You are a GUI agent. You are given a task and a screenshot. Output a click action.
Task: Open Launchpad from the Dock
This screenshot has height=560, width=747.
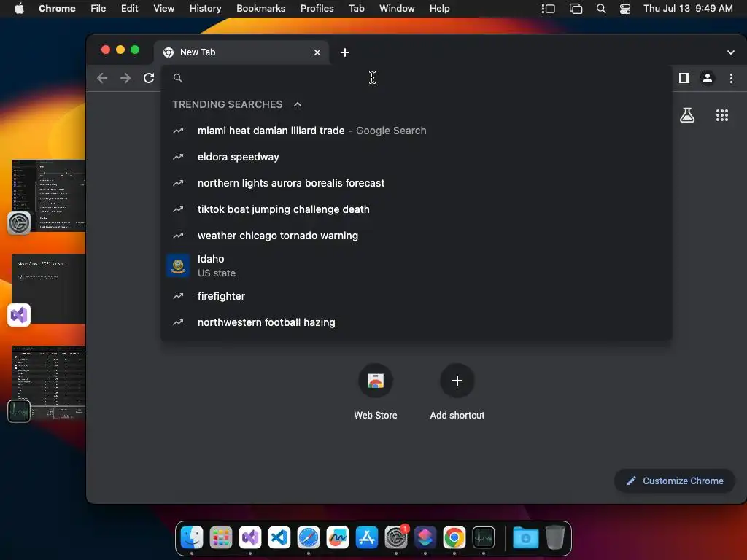[x=221, y=537]
